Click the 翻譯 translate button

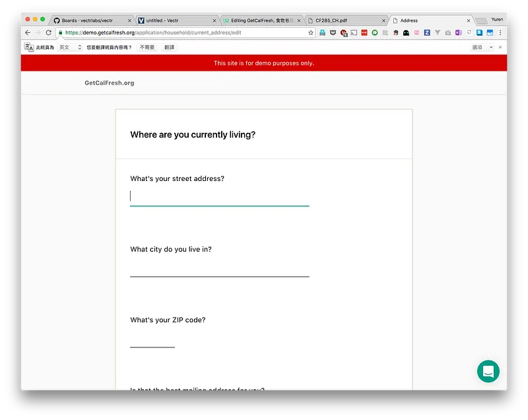click(x=170, y=48)
